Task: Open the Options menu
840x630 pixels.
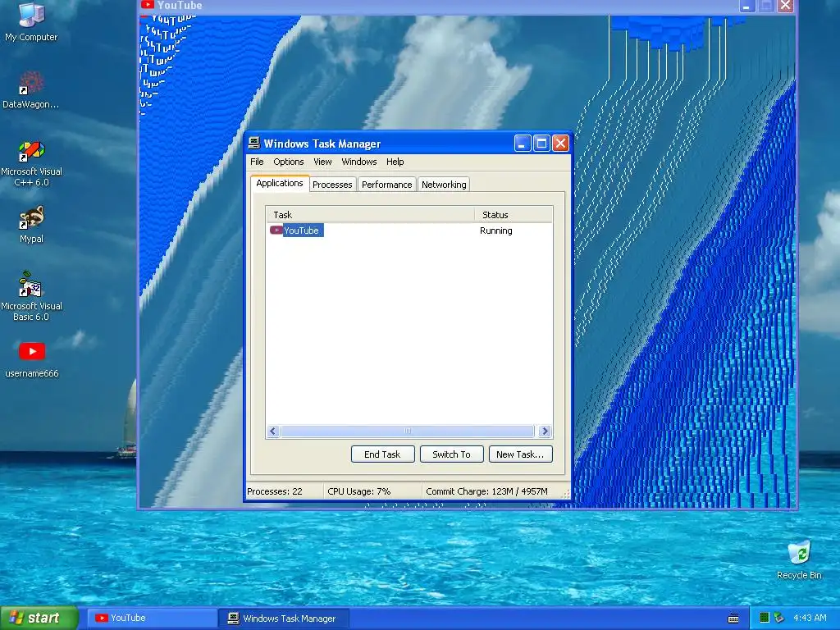Action: [288, 162]
